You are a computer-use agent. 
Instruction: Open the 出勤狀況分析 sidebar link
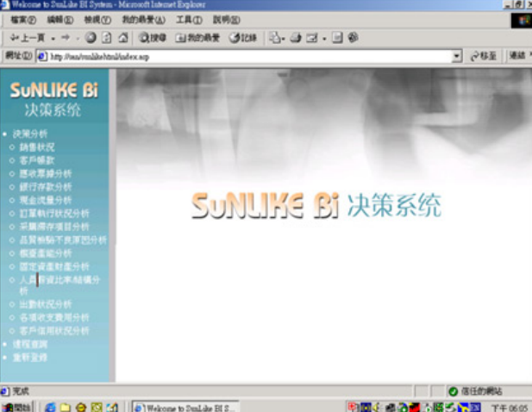coord(46,304)
